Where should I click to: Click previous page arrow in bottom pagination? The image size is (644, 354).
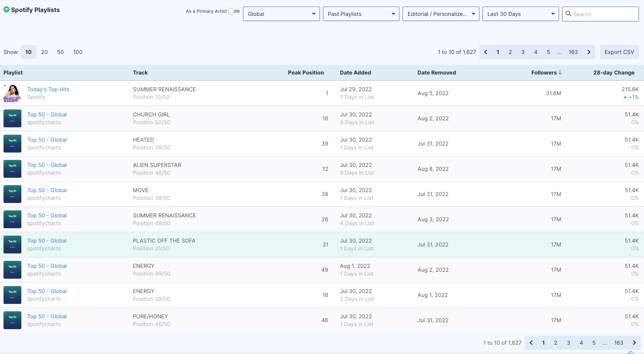point(531,343)
